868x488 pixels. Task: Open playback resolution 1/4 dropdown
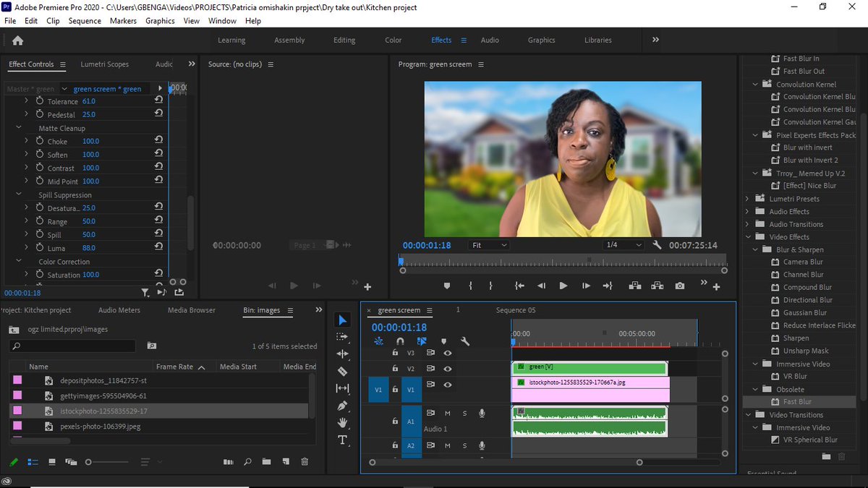(624, 245)
